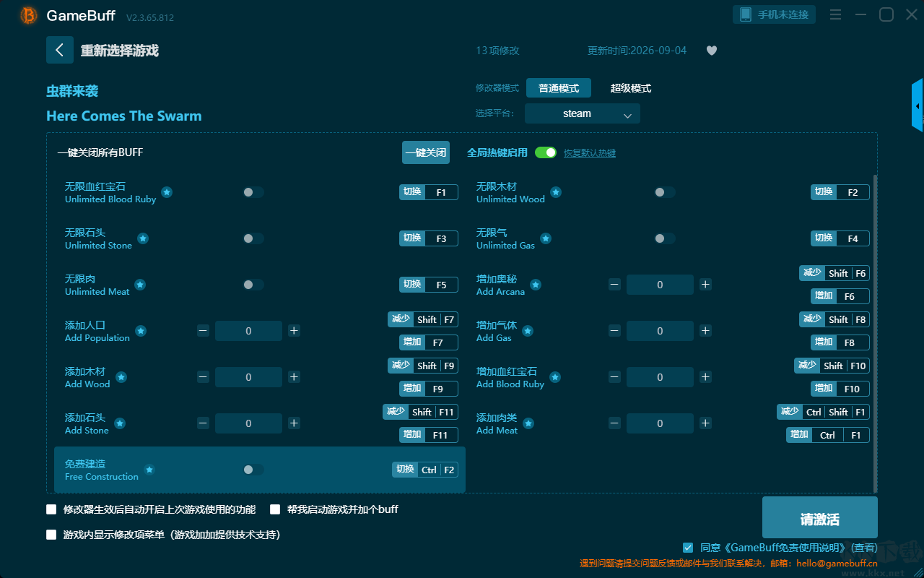
Task: Click F2 hotkey button for Unlimited Wood
Action: tap(840, 192)
